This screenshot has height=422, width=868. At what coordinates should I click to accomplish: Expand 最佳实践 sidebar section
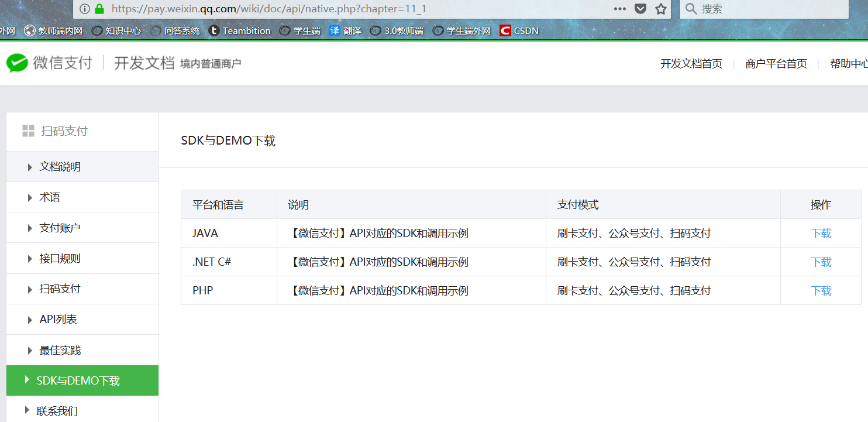point(82,350)
